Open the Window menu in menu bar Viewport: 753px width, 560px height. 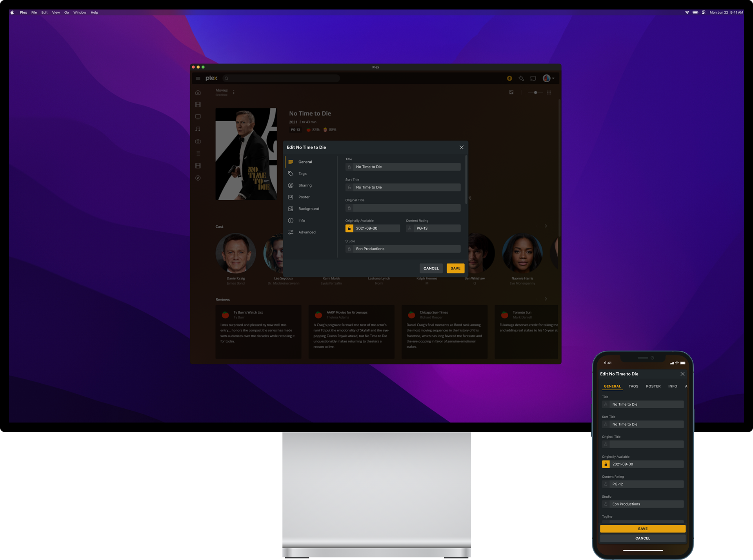(80, 13)
